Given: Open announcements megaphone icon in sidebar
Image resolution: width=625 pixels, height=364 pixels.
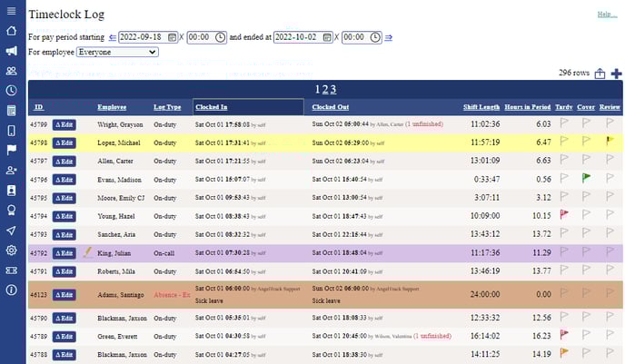Looking at the screenshot, I should [x=12, y=51].
